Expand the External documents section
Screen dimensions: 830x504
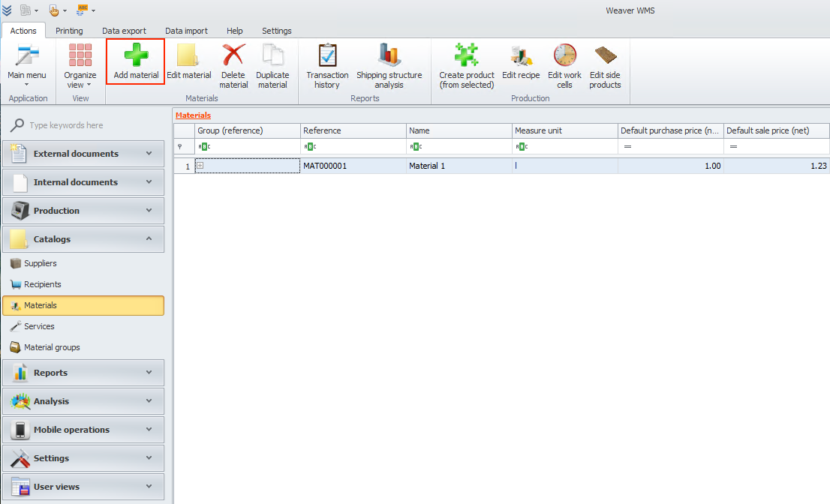pos(83,154)
